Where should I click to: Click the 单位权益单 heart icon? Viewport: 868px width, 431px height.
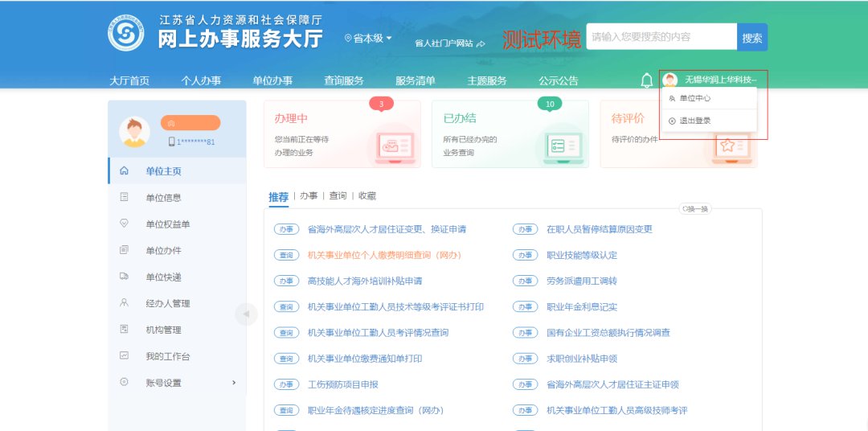pyautogui.click(x=124, y=224)
